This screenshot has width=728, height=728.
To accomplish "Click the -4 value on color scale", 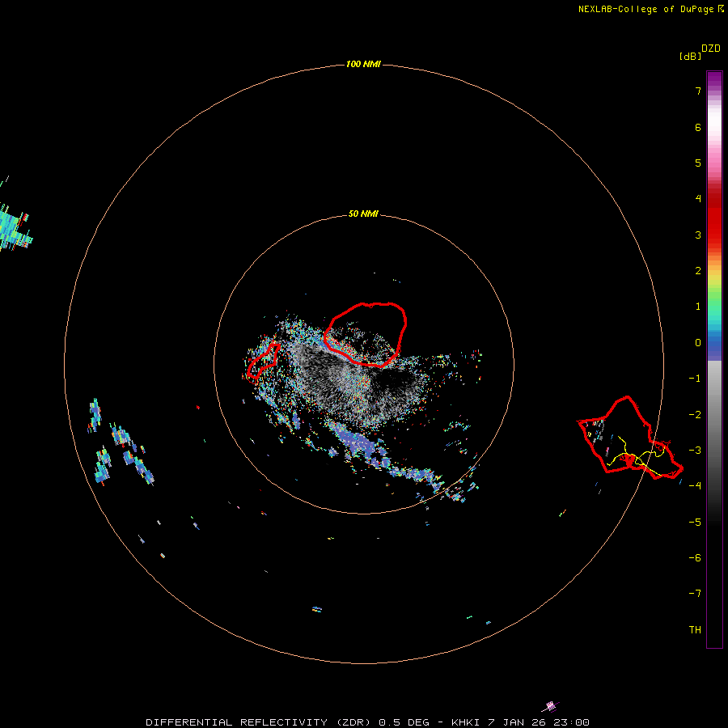I will (x=695, y=485).
